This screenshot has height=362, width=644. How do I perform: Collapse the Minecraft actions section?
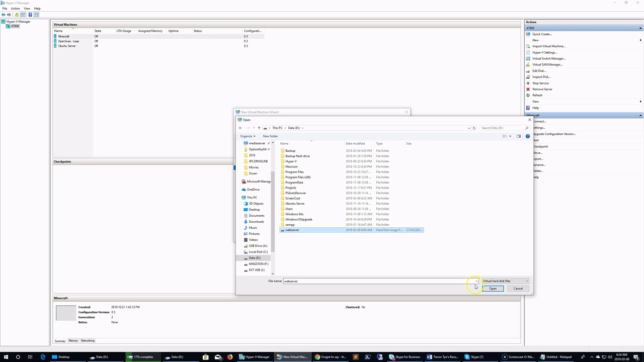click(640, 115)
